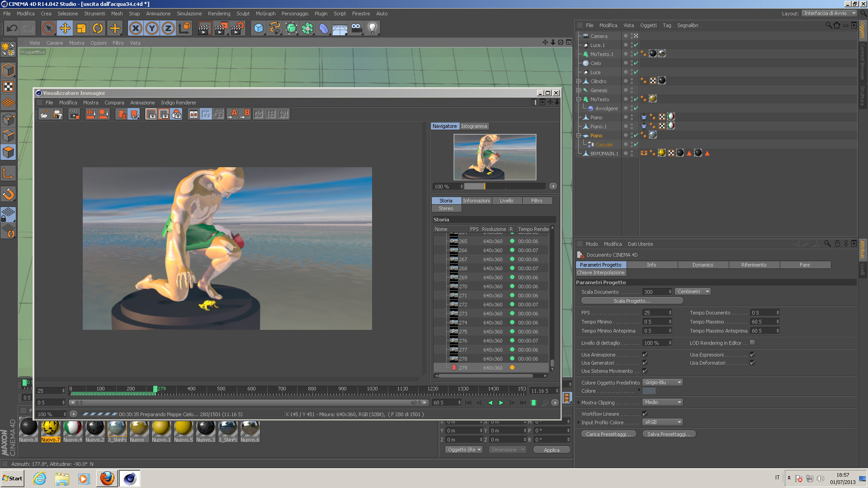Disable the Usa Animazione checkbox
The width and height of the screenshot is (868, 488).
645,355
